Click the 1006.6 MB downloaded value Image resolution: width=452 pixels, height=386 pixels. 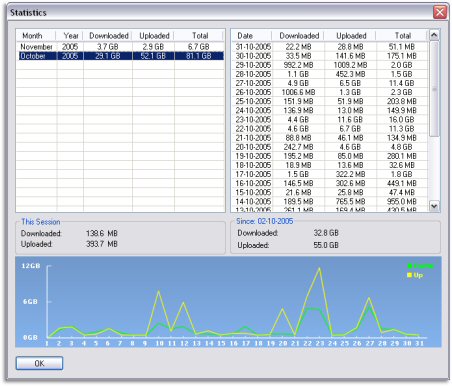(298, 92)
